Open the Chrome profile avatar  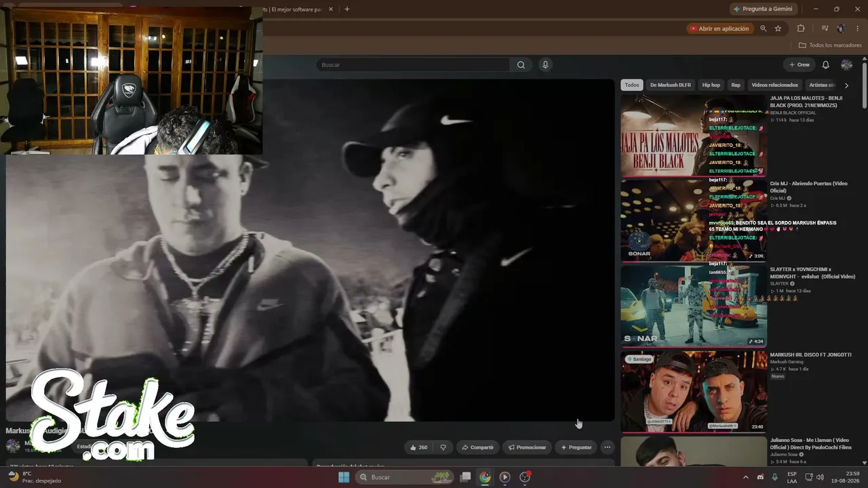click(841, 28)
